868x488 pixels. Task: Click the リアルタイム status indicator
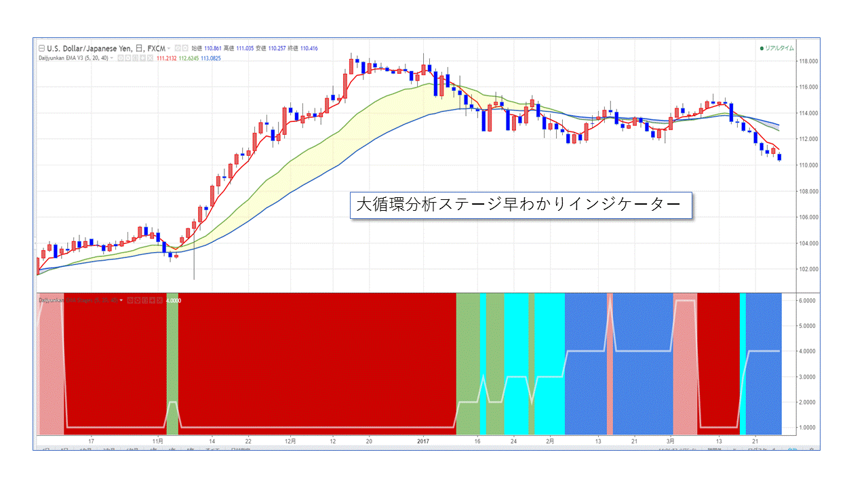click(x=776, y=49)
